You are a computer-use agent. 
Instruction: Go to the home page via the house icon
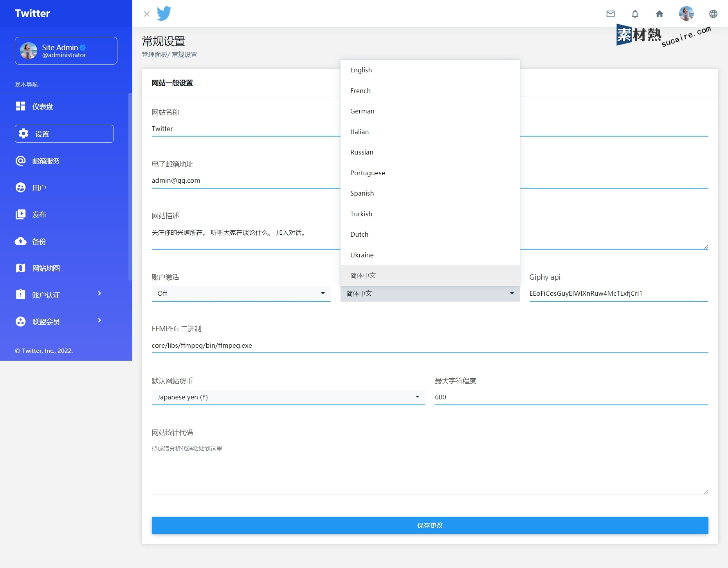click(x=660, y=14)
